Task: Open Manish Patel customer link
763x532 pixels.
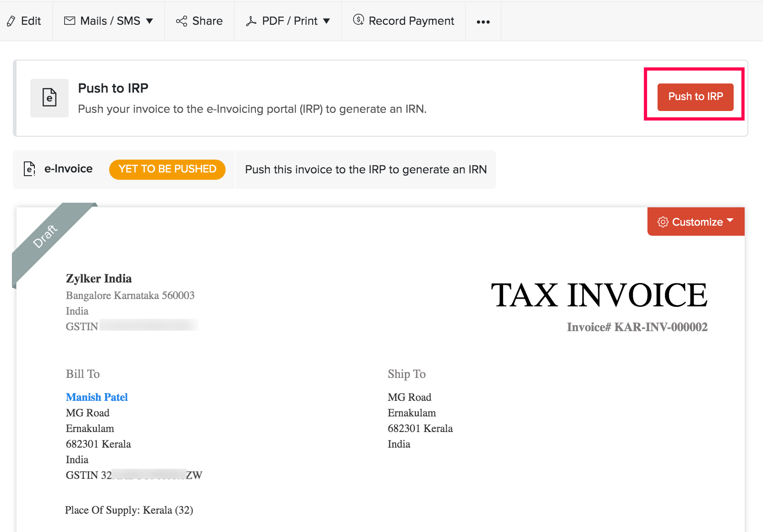Action: pos(97,397)
